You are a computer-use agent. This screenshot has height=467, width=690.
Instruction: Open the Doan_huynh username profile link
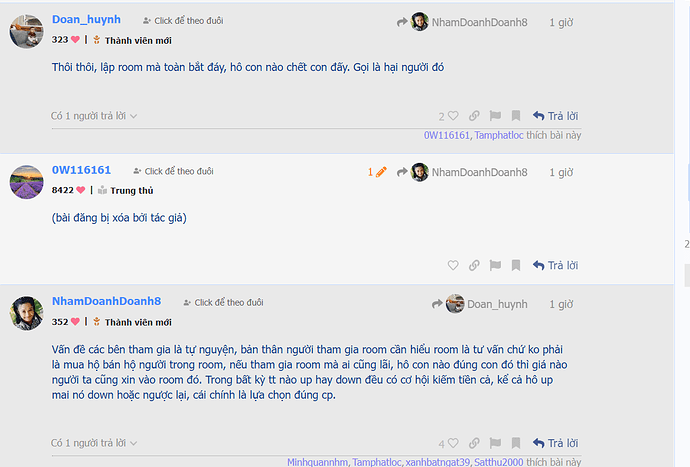(x=86, y=19)
